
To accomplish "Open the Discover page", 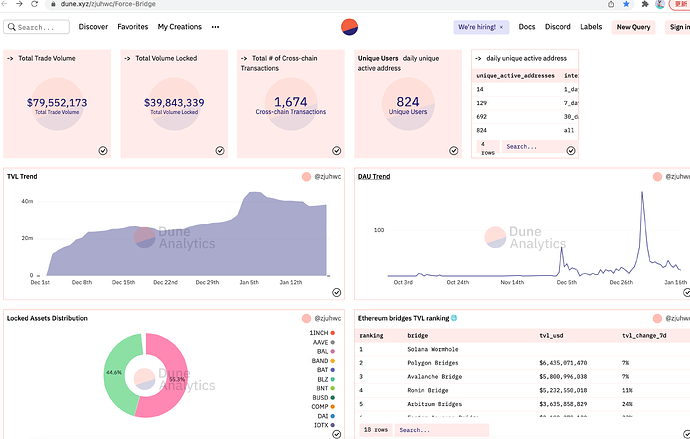I will 93,27.
